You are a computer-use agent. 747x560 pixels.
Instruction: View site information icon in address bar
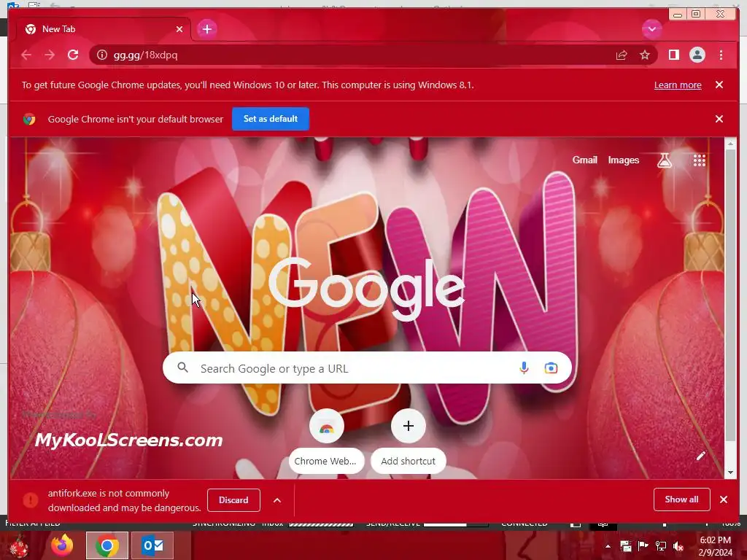(x=101, y=55)
